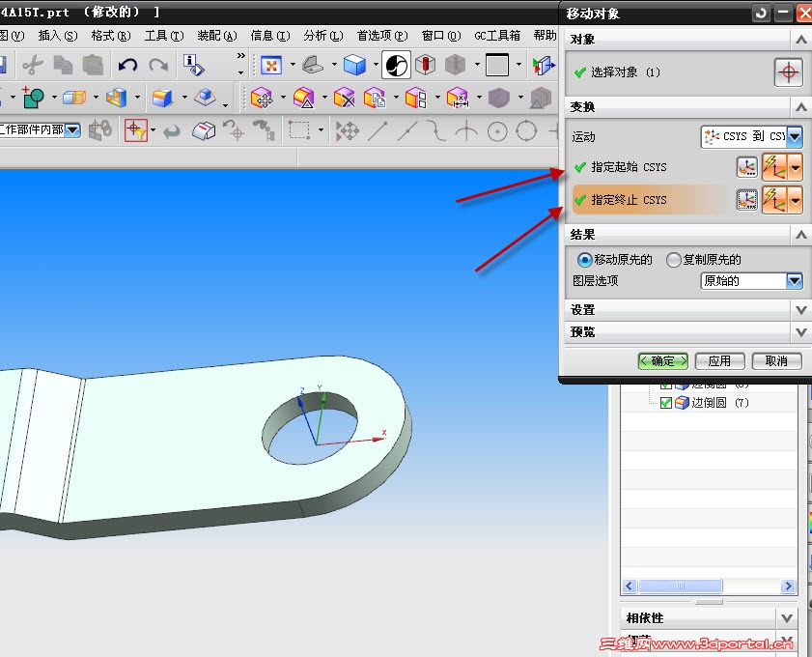Click the rectangle selection icon
Viewport: 812px width, 657px height.
point(299,130)
